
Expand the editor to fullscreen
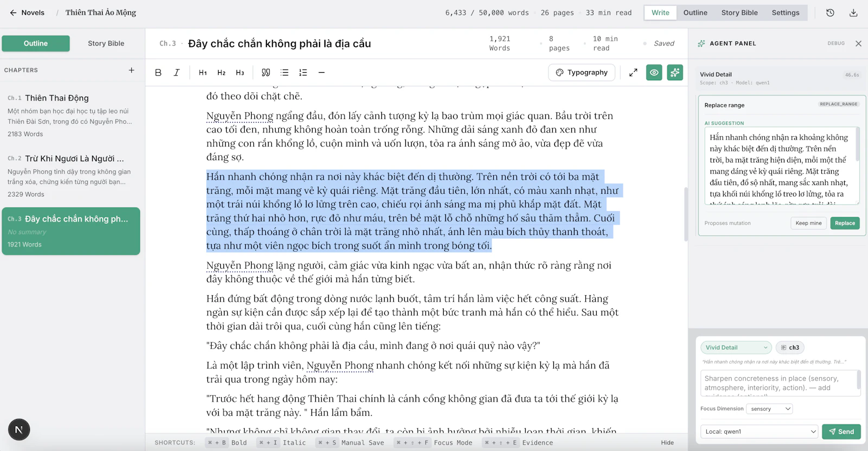[633, 72]
